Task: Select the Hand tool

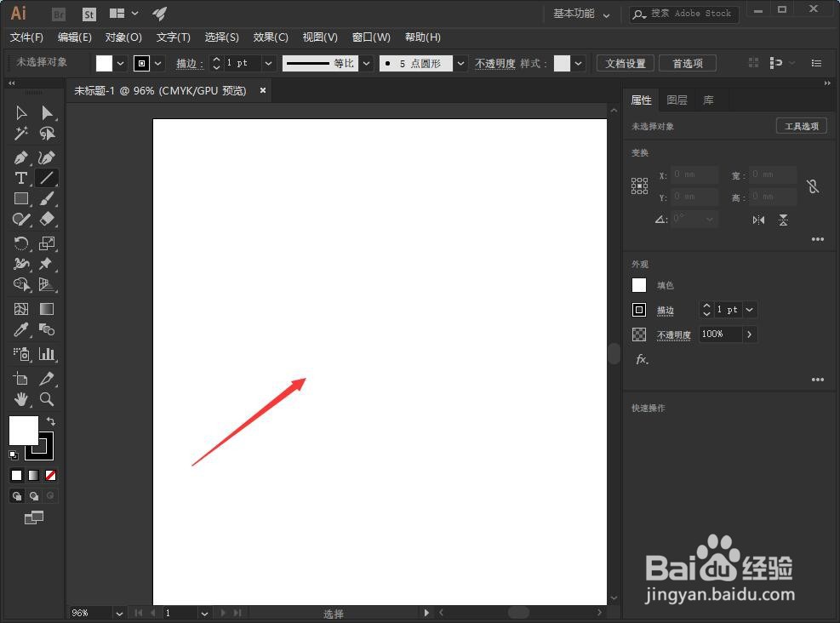Action: point(21,399)
